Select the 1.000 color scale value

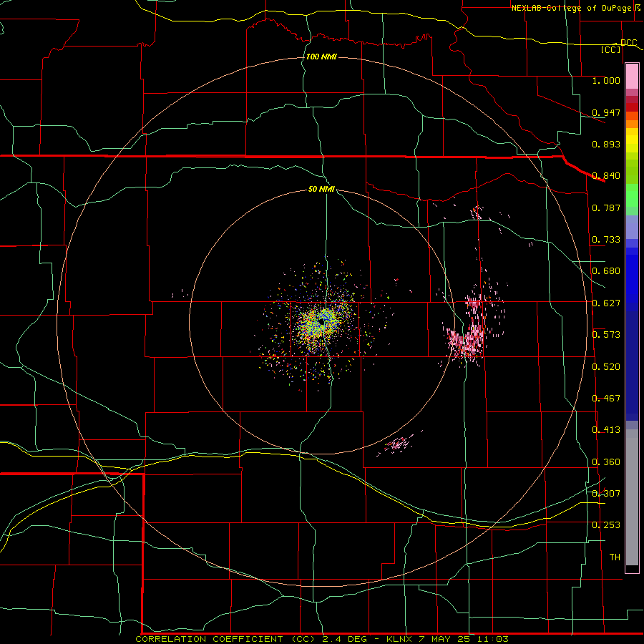click(x=606, y=80)
